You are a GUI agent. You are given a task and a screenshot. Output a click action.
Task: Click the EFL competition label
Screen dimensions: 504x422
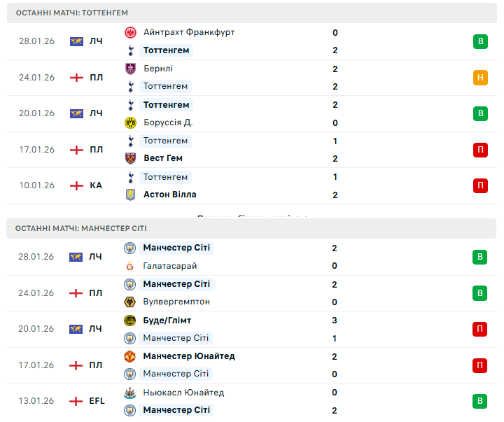click(x=97, y=401)
